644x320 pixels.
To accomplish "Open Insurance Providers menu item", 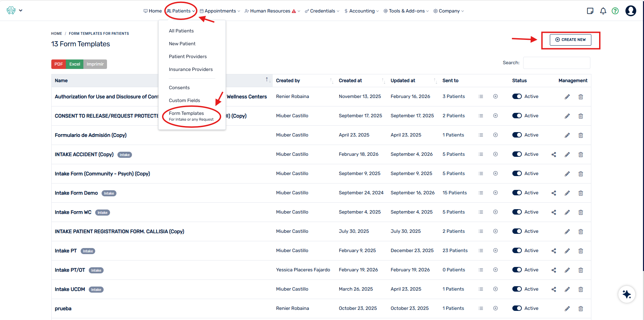I will 191,69.
